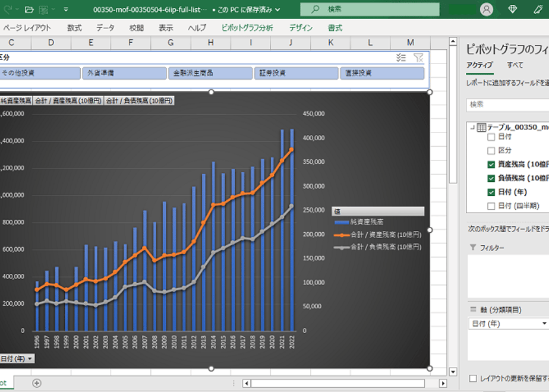This screenshot has width=549, height=392.
Task: Click the フィルター funnel icon in field list
Action: click(x=473, y=248)
